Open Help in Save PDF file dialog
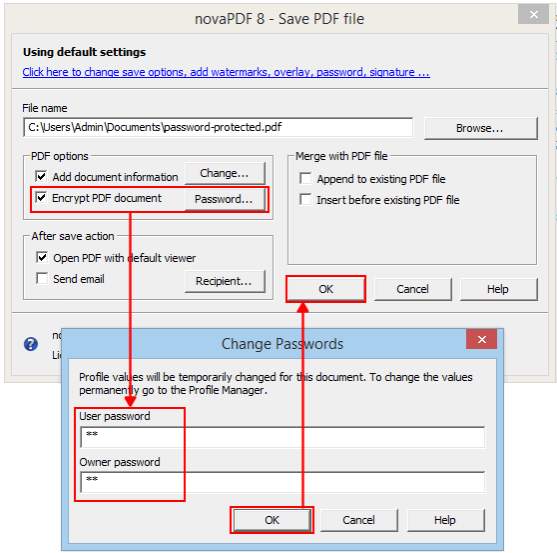Image resolution: width=557 pixels, height=553 pixels. [x=498, y=289]
